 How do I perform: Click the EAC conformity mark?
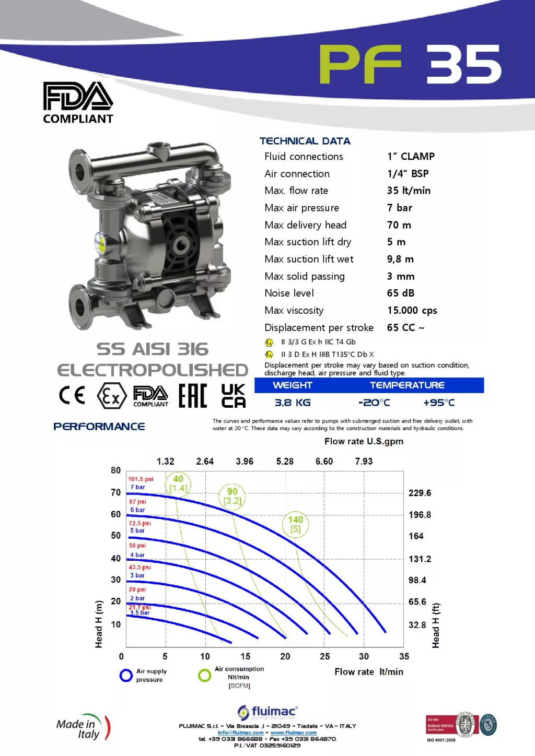pos(193,396)
